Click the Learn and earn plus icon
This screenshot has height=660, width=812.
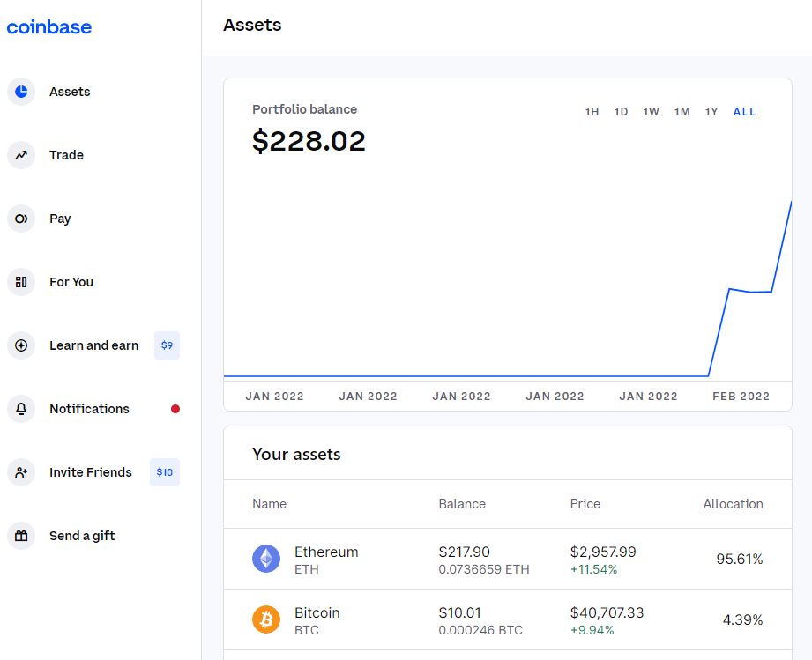point(21,345)
